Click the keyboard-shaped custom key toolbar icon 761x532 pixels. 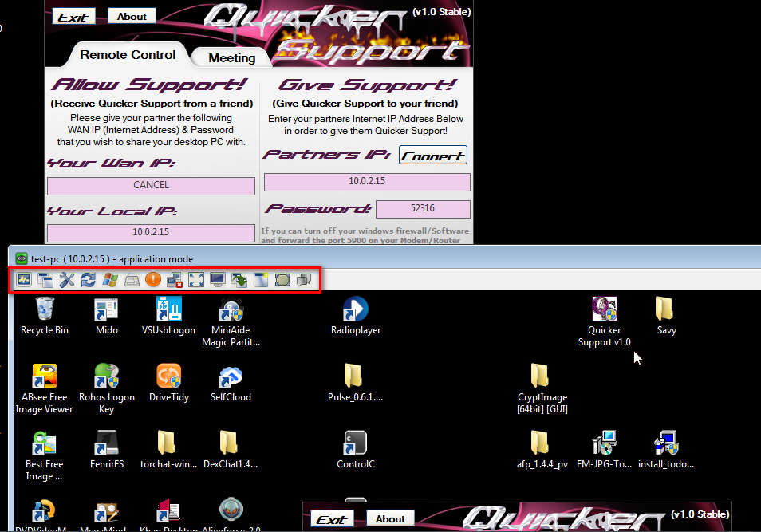click(x=132, y=280)
